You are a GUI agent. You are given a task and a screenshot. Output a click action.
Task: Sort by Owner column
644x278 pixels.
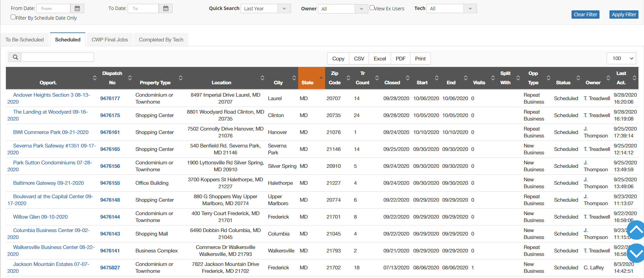pyautogui.click(x=596, y=78)
